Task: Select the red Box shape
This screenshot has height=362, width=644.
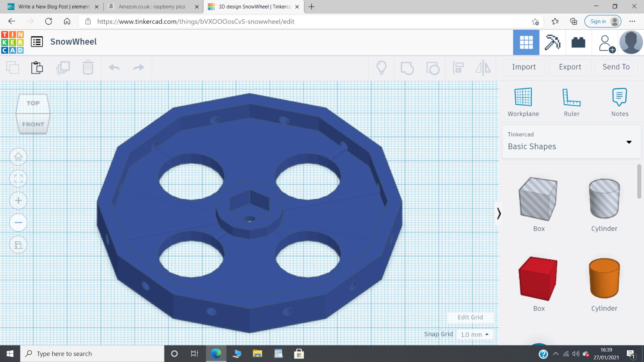Action: click(539, 279)
